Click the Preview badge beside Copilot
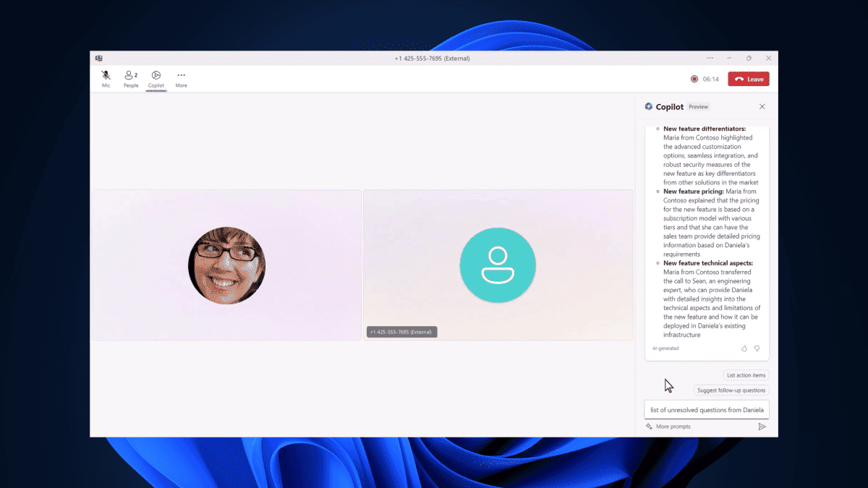This screenshot has height=488, width=868. pyautogui.click(x=699, y=106)
